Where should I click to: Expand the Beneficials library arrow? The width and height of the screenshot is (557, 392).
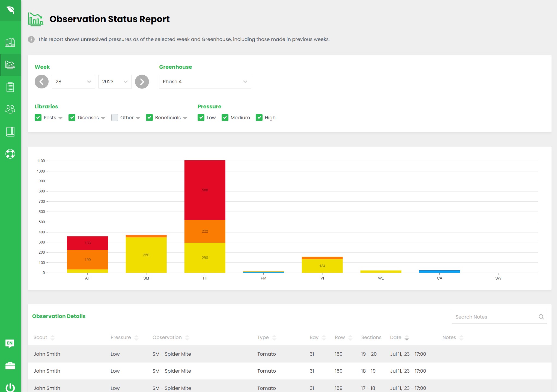tap(185, 118)
